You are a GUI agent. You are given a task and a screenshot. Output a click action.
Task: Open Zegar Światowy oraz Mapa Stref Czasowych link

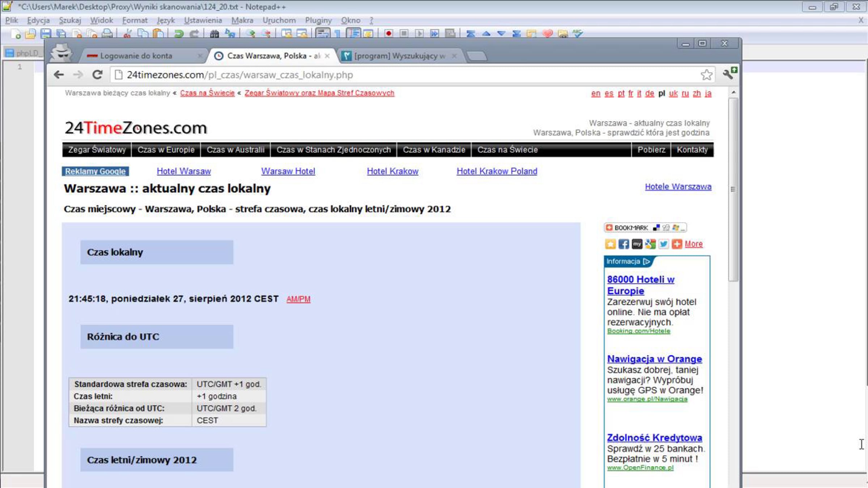pyautogui.click(x=319, y=93)
